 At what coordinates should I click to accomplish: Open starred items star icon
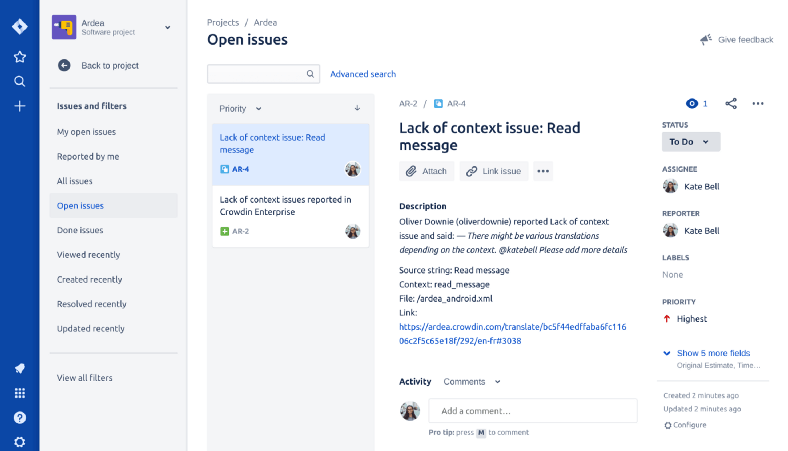tap(20, 57)
